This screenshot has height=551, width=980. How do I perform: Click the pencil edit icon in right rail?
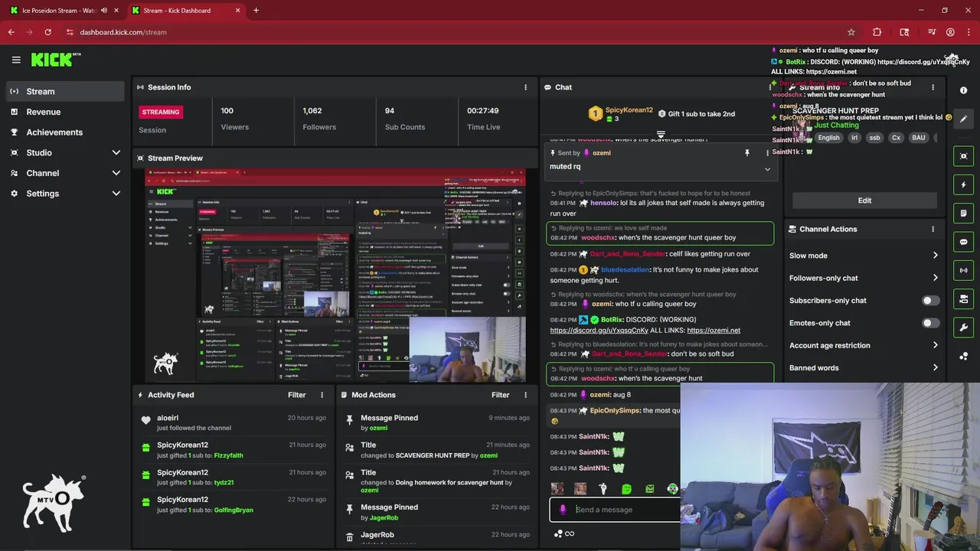click(963, 119)
